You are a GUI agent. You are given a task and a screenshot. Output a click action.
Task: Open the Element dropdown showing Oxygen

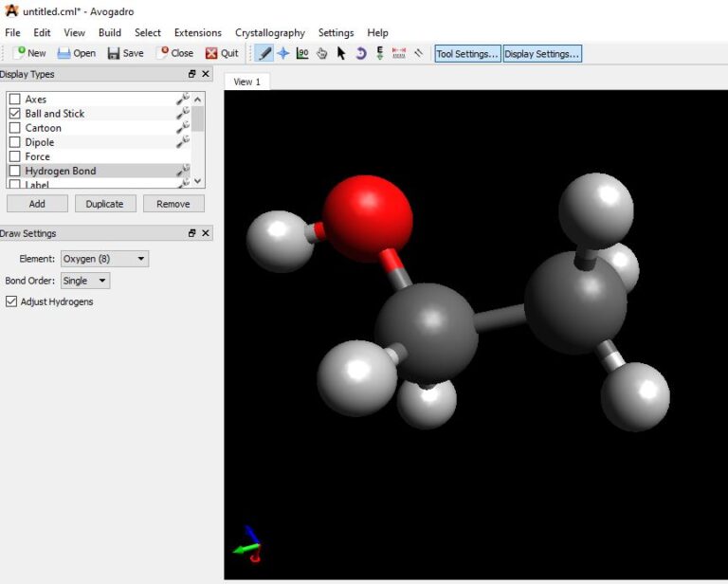[104, 259]
